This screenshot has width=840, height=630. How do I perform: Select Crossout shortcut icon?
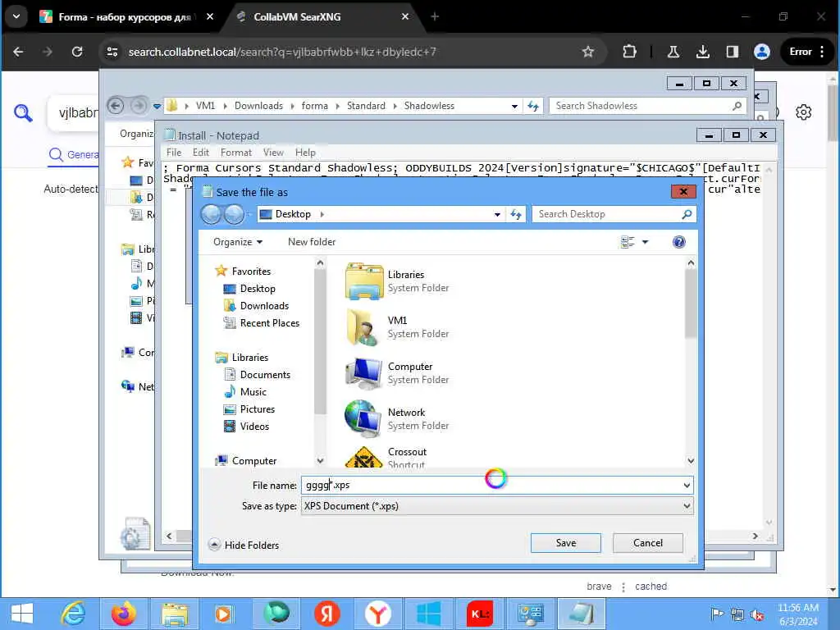click(363, 457)
